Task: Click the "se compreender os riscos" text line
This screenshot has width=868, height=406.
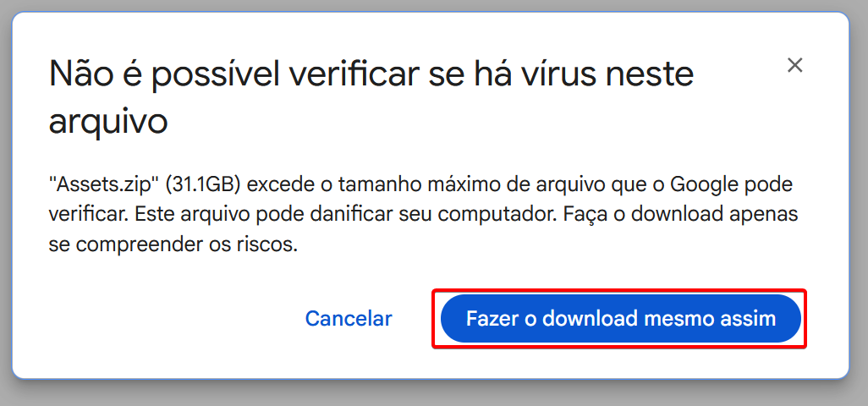Action: pos(173,244)
